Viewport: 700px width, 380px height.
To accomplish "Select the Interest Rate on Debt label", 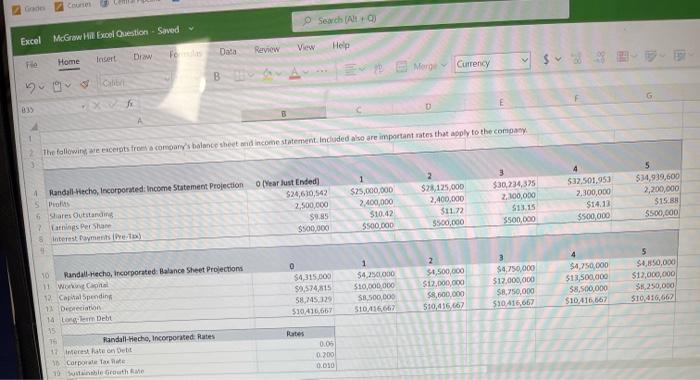I will point(98,351).
